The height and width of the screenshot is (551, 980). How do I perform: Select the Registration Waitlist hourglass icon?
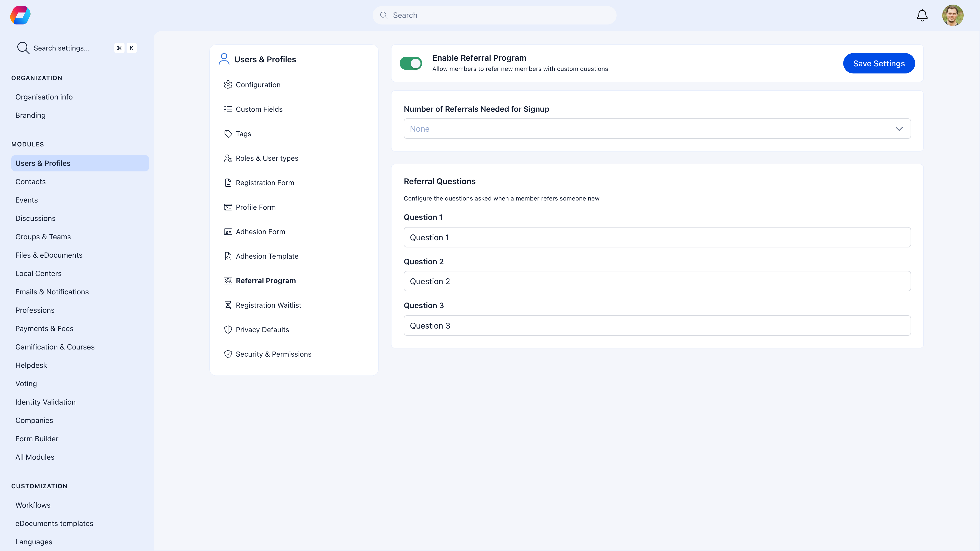click(228, 305)
